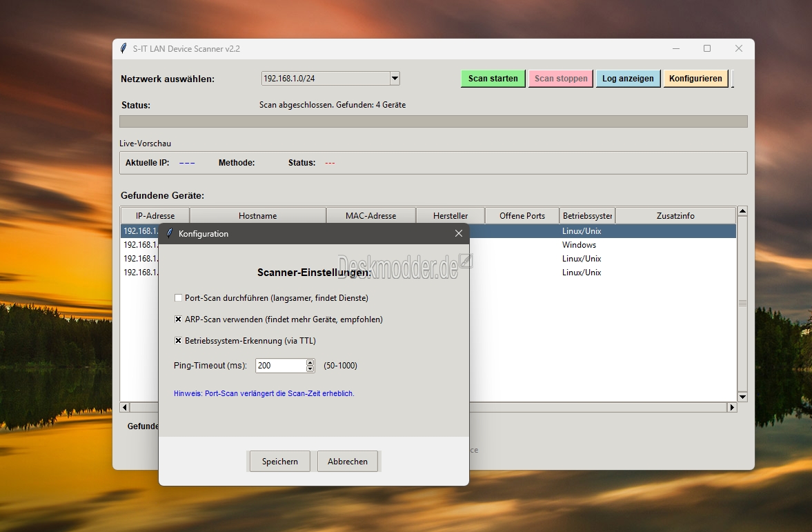812x532 pixels.
Task: Maximize the LAN Device Scanner window
Action: coord(707,48)
